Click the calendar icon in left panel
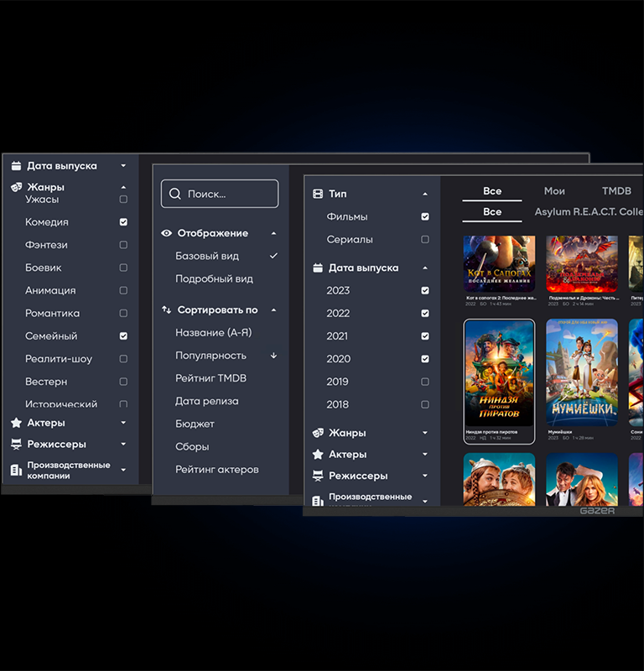This screenshot has width=644, height=671. pos(16,165)
